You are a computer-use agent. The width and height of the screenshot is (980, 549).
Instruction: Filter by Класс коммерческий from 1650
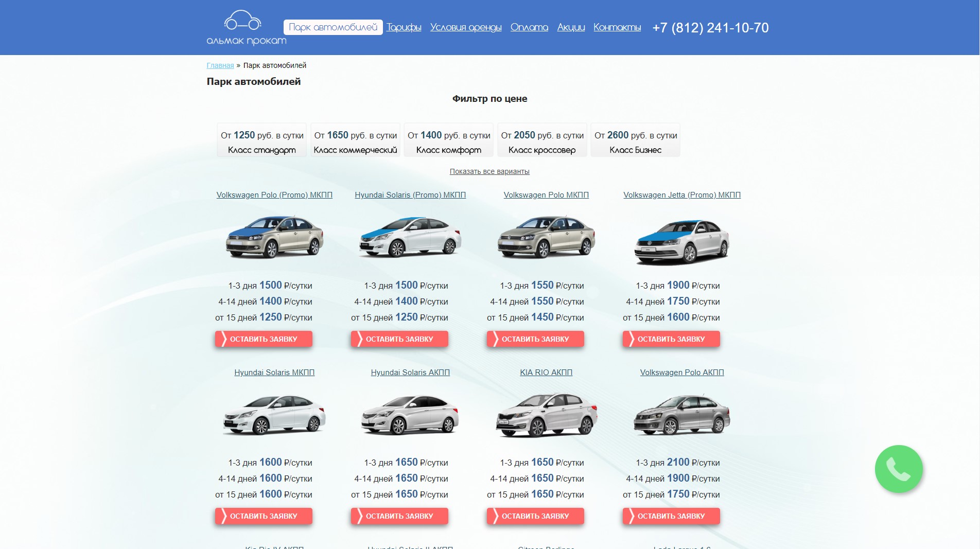[x=356, y=140]
